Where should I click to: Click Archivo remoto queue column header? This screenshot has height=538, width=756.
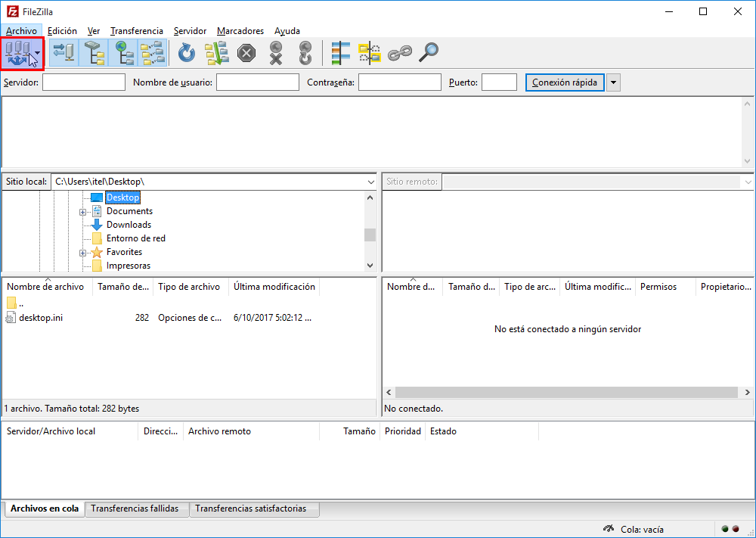pos(251,431)
